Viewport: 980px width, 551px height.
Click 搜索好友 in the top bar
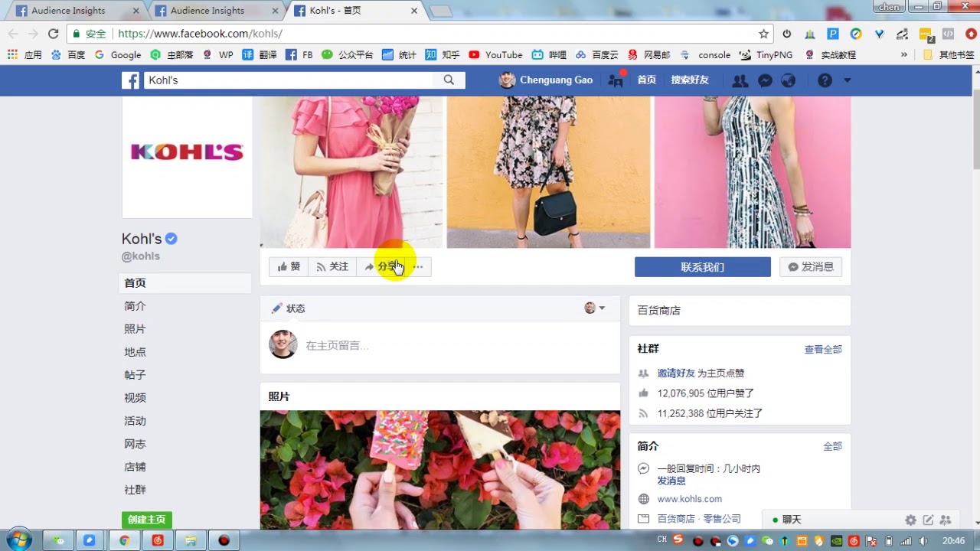coord(690,80)
